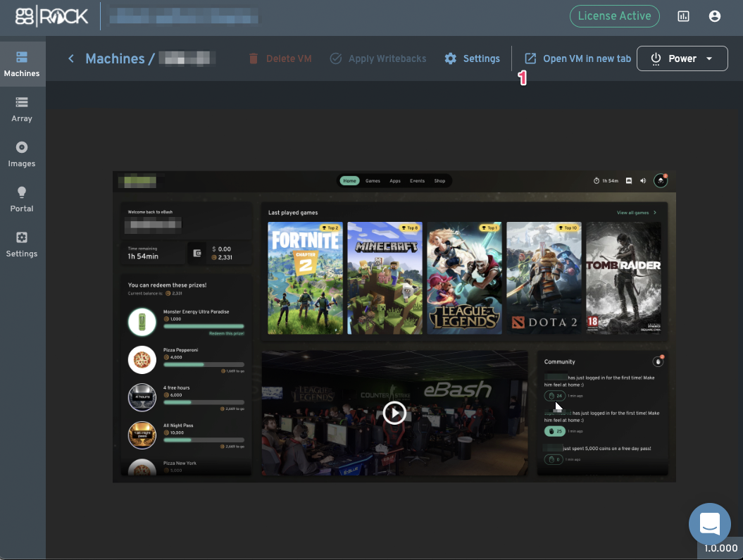Click the ggRock logo
This screenshot has height=560, width=743.
pos(51,17)
